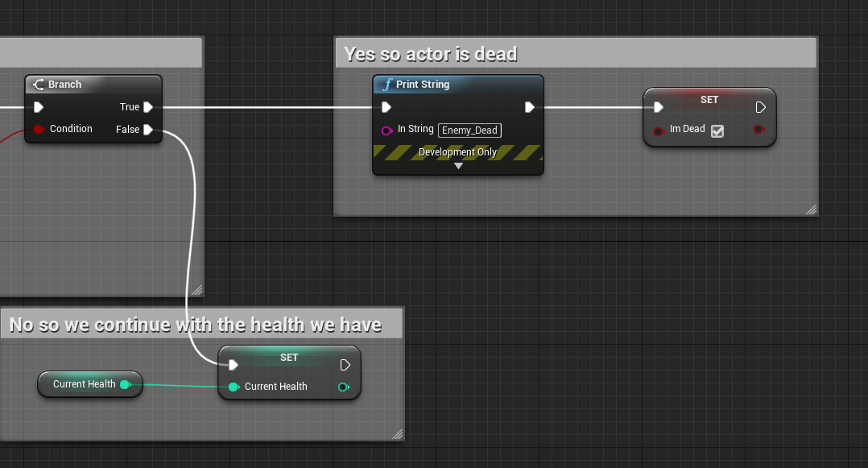Click the Current Health getter output pin
Viewport: 868px width, 468px height.
coord(125,385)
